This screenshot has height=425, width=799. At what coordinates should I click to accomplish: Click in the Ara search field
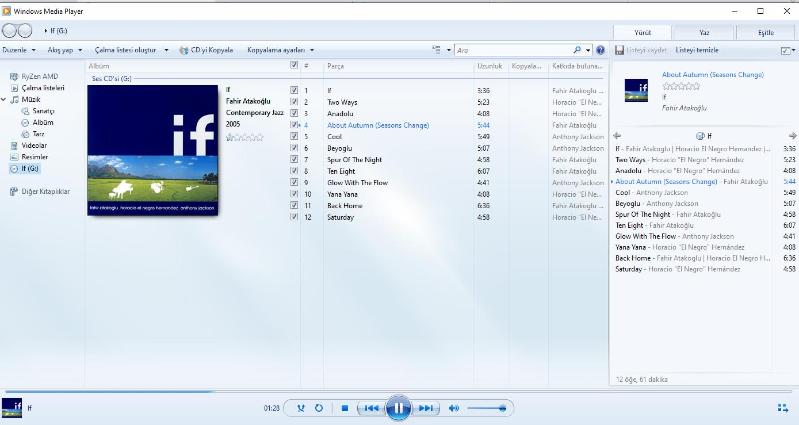[513, 50]
